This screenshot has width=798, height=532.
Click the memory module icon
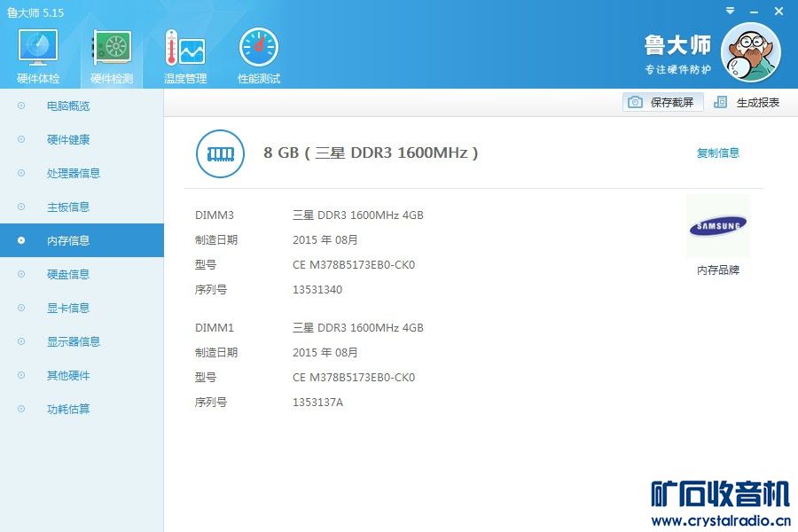[221, 153]
